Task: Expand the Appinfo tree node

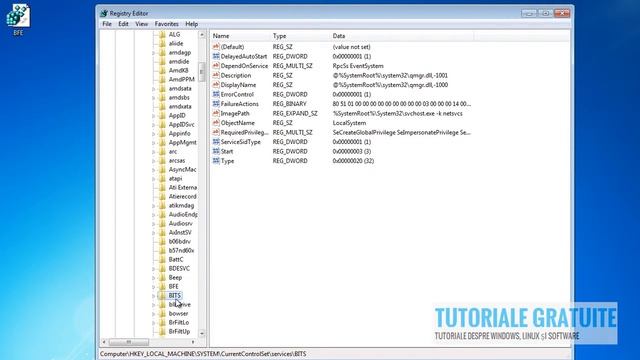Action: 154,133
